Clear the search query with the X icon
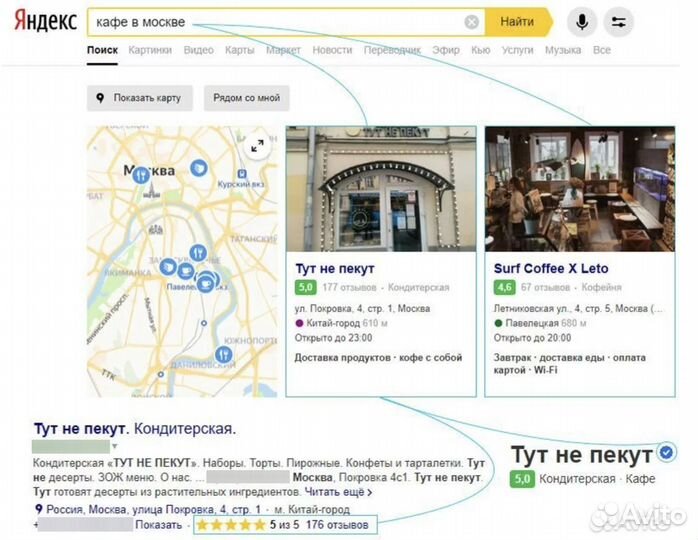Viewport: 698px width, 540px height. 472,22
